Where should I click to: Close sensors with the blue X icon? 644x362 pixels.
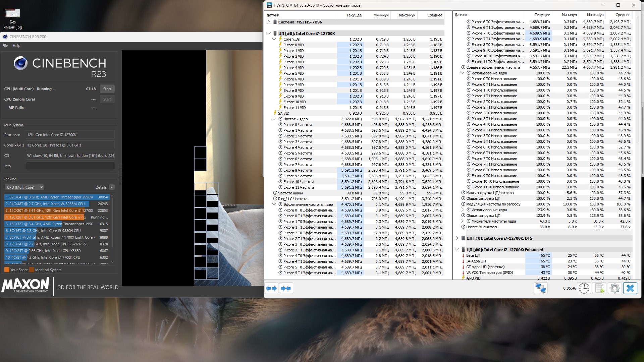coord(630,288)
